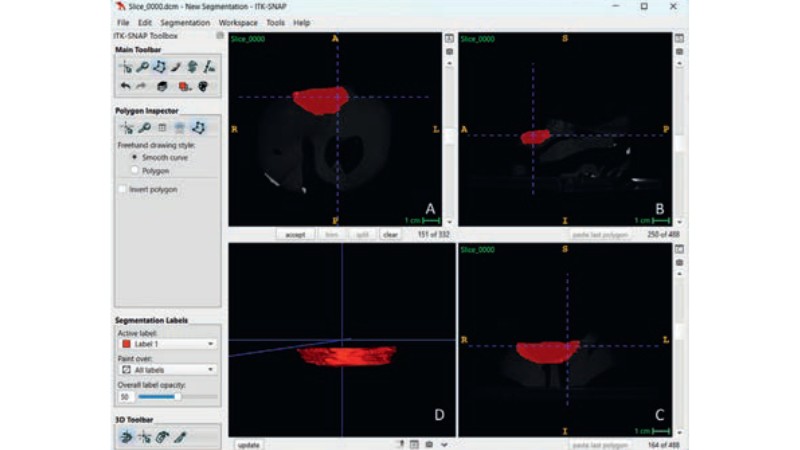Screen dimensions: 800x450
Task: Open the Active label dropdown
Action: pyautogui.click(x=168, y=344)
